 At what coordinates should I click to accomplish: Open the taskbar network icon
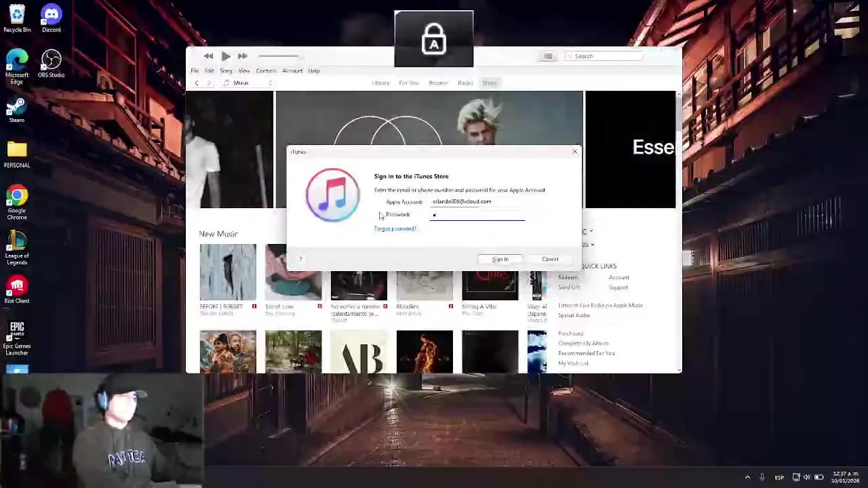[x=796, y=477]
